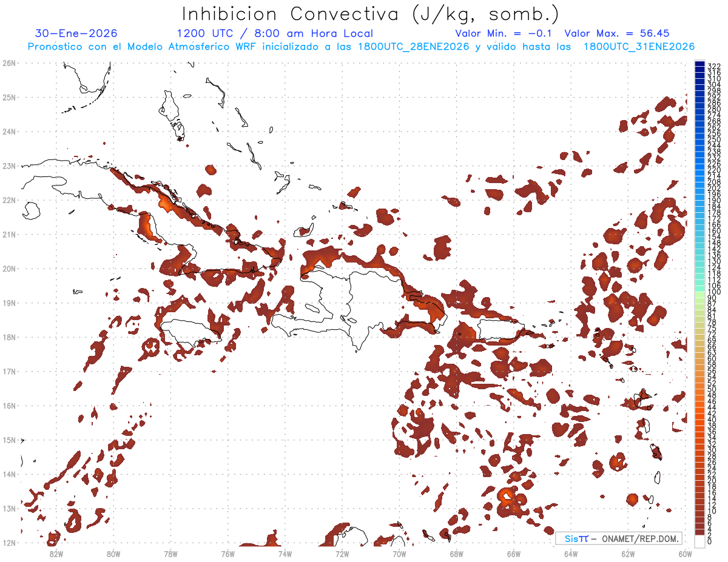Click the 17N latitude label
This screenshot has height=562, width=728.
[x=9, y=371]
